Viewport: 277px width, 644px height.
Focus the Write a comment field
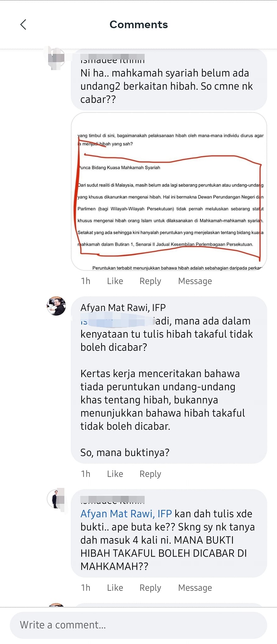138,625
